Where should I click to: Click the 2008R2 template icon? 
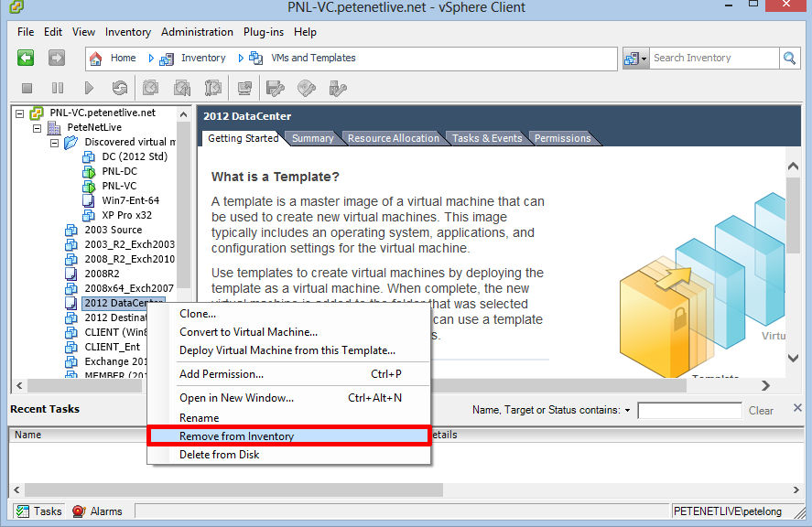[x=70, y=274]
